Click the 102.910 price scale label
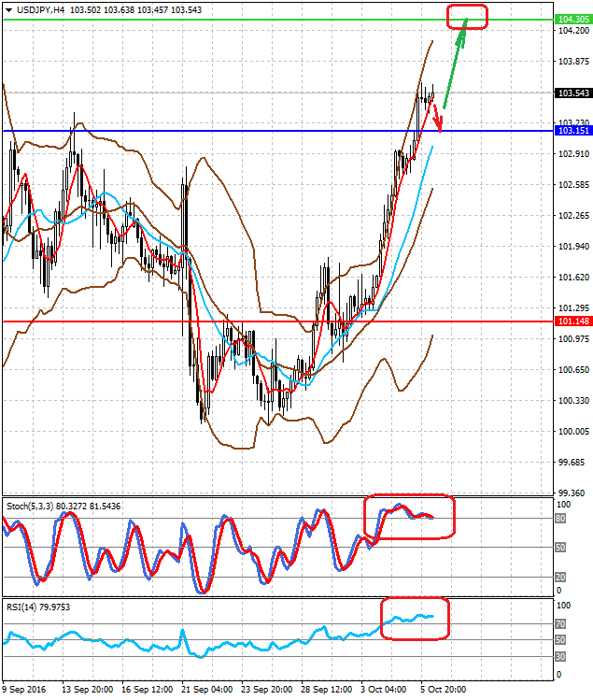This screenshot has width=593, height=700. point(573,153)
